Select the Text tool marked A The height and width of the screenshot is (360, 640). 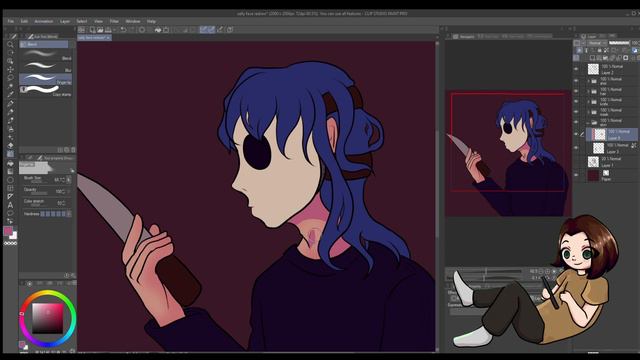10,205
